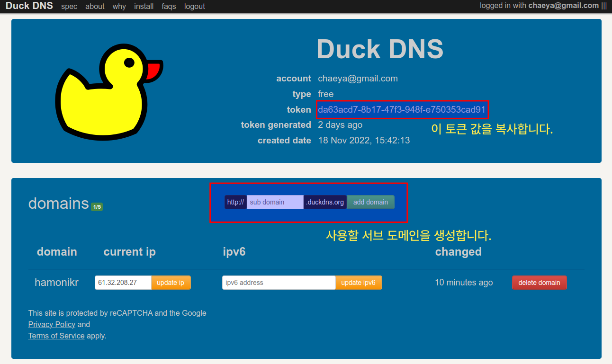Open the why page
Viewport: 612px width, 364px height.
[119, 7]
